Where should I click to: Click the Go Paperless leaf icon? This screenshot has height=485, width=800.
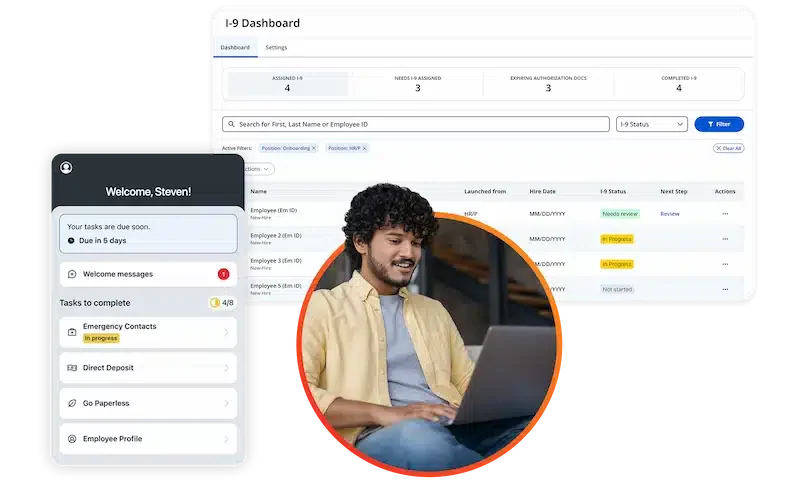pos(72,403)
